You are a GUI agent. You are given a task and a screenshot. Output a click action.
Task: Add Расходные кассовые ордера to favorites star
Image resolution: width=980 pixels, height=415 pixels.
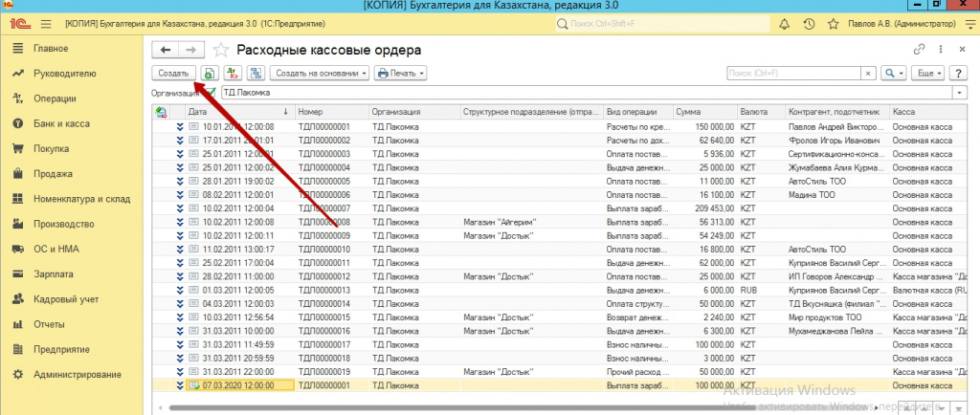click(221, 50)
